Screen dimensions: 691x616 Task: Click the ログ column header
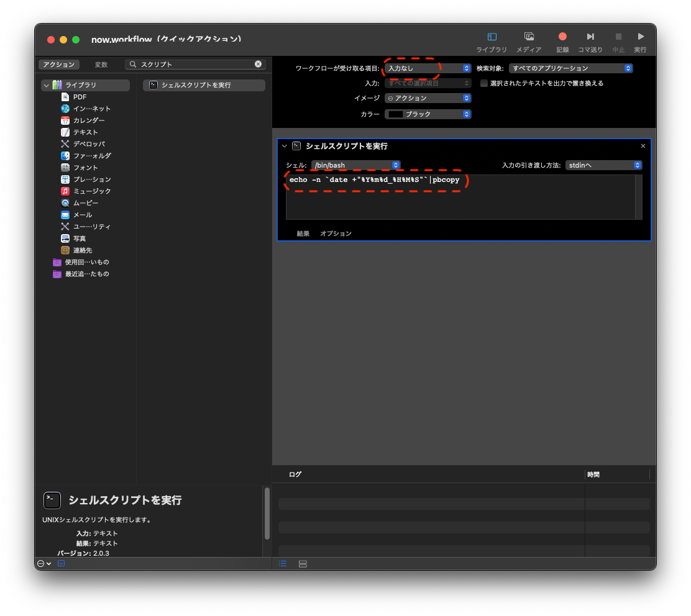[x=295, y=474]
